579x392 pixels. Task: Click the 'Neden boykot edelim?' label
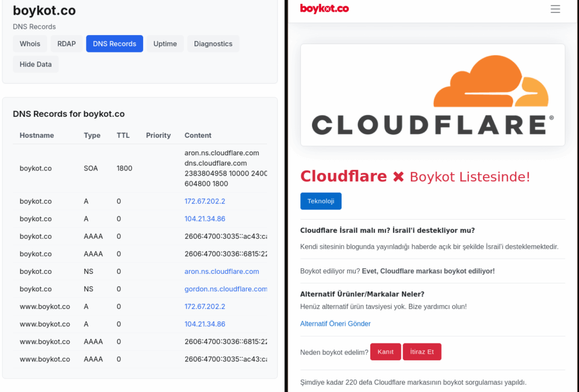click(334, 352)
